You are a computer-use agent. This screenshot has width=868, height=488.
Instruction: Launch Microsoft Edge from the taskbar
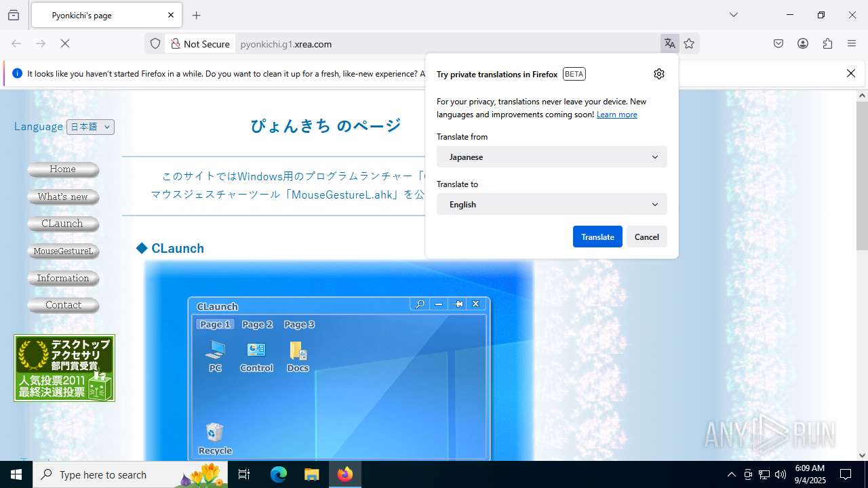point(279,474)
